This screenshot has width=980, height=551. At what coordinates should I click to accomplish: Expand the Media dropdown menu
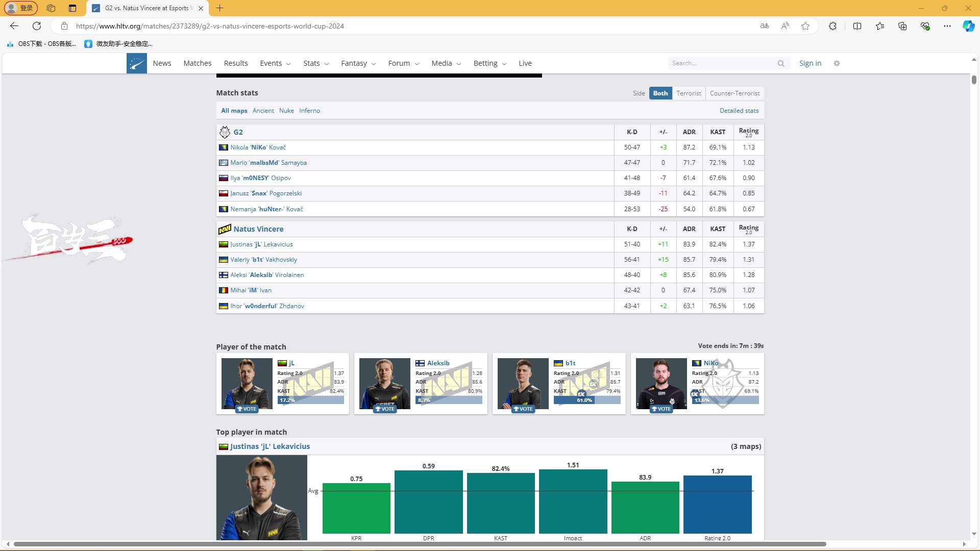(x=446, y=63)
